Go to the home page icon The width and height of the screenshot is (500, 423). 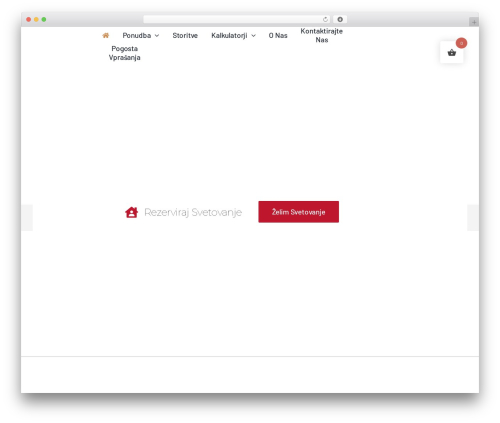click(x=106, y=35)
